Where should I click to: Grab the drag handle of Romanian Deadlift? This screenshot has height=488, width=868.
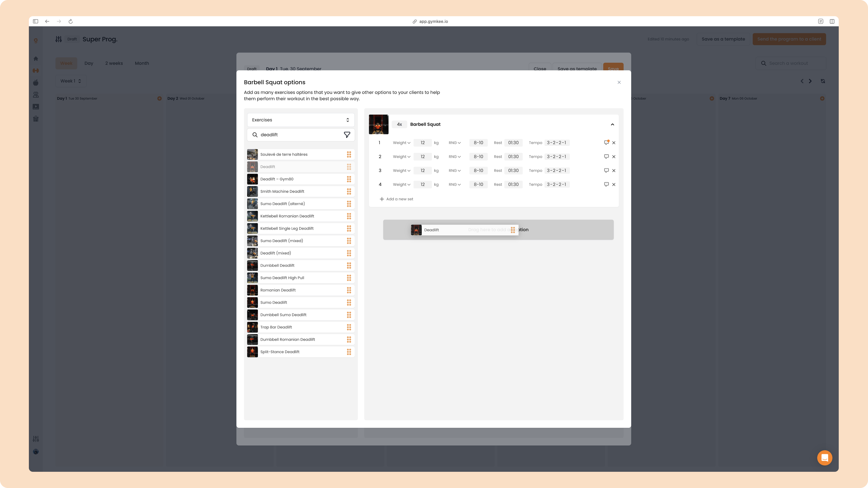(349, 290)
